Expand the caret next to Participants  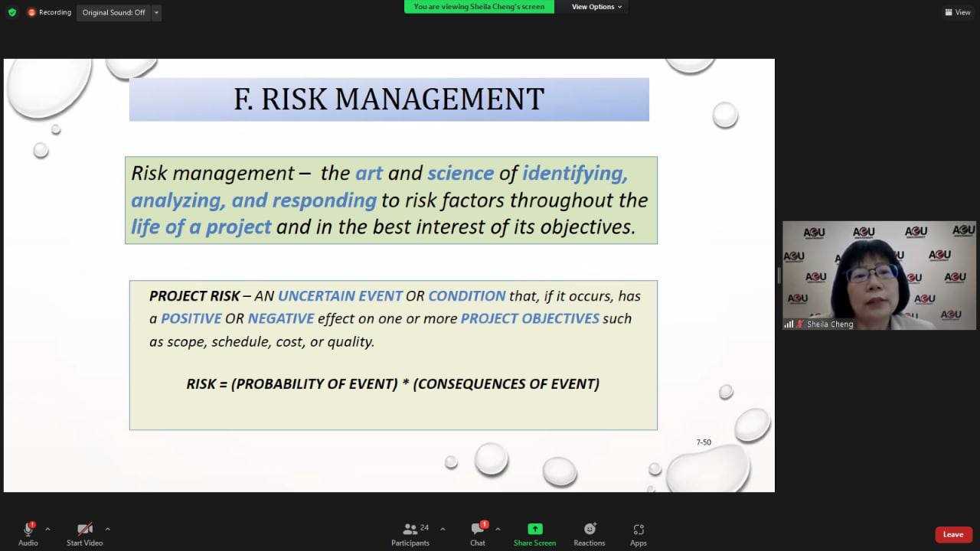[x=443, y=529]
